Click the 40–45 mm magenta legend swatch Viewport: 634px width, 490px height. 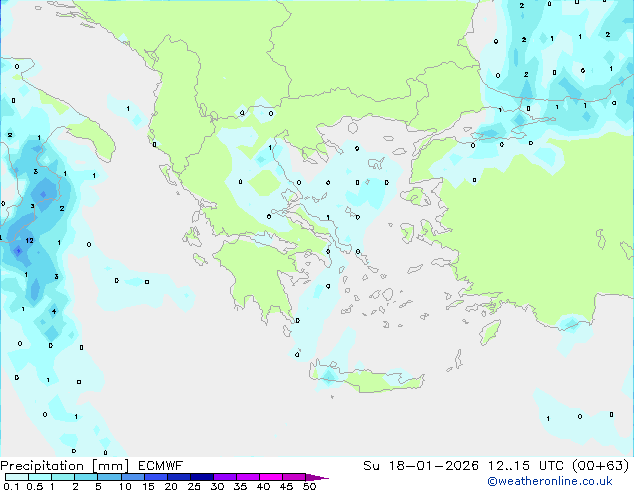(x=271, y=477)
